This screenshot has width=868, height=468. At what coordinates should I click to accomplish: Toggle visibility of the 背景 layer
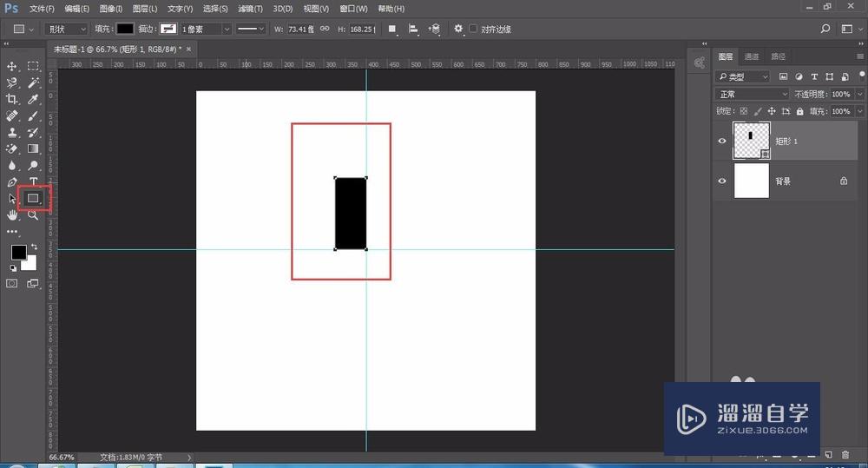tap(722, 181)
